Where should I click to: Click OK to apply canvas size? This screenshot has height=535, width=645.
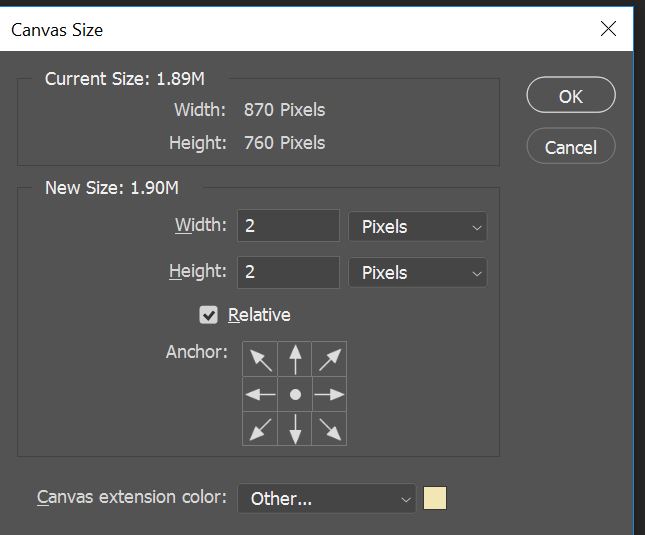pos(570,96)
